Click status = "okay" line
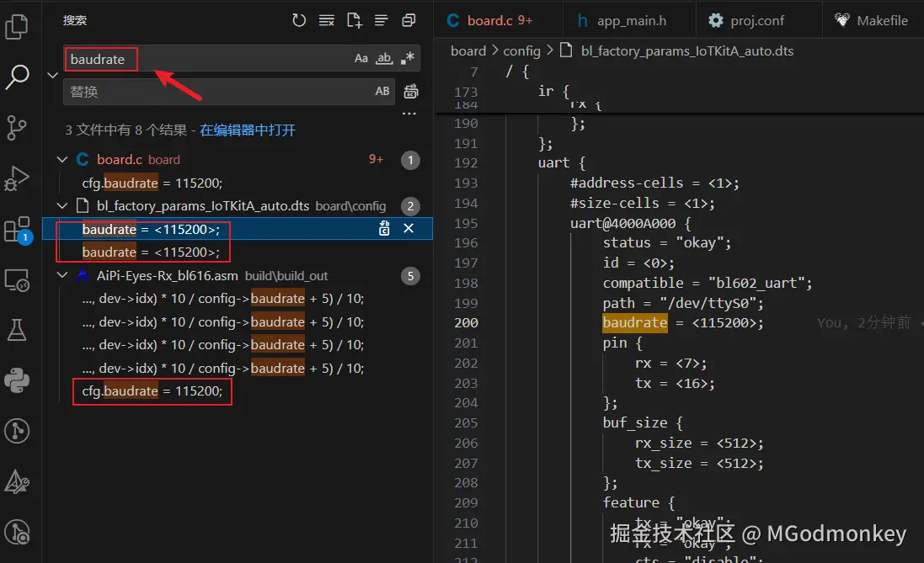Screen dimensions: 924x563 point(667,242)
